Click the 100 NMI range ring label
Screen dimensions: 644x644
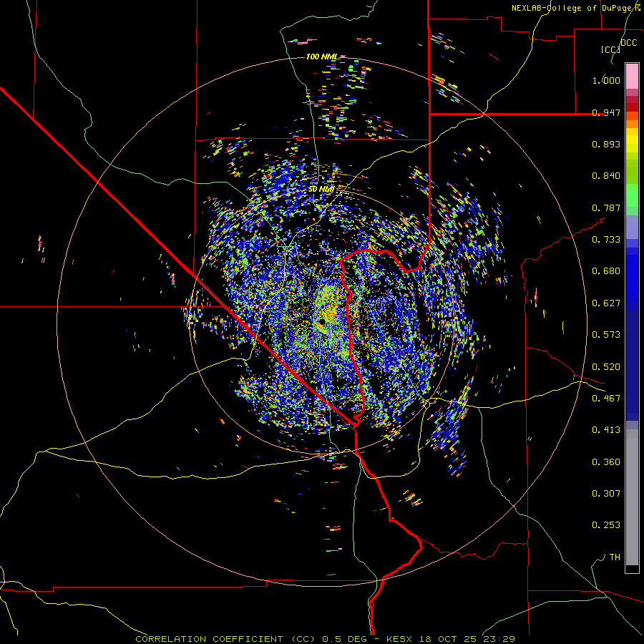pos(321,57)
